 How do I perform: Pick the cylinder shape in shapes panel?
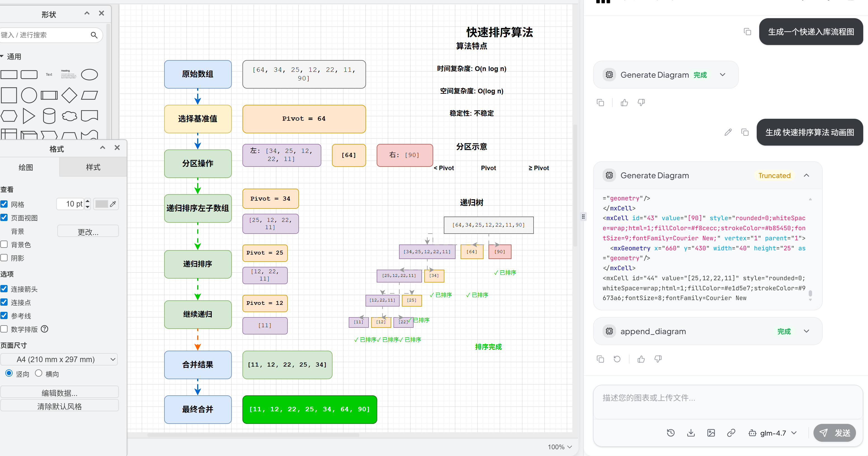(49, 116)
